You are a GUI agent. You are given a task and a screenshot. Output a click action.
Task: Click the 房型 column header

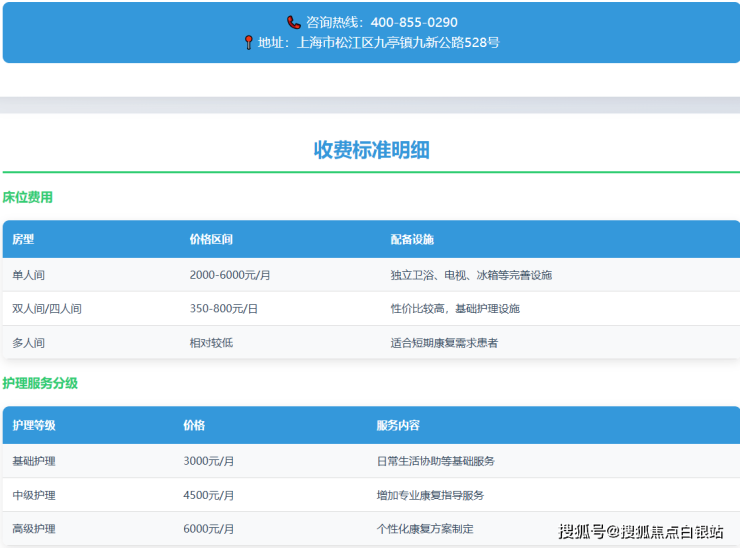coord(23,240)
